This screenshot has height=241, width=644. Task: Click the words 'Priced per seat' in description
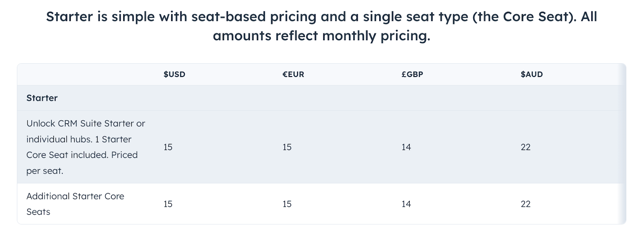82,163
